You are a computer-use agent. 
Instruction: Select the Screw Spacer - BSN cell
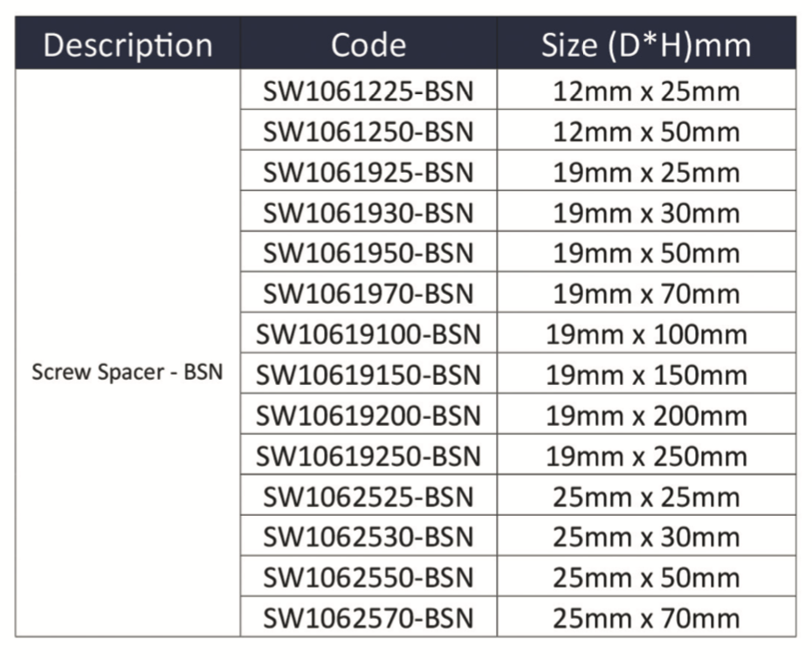click(127, 373)
